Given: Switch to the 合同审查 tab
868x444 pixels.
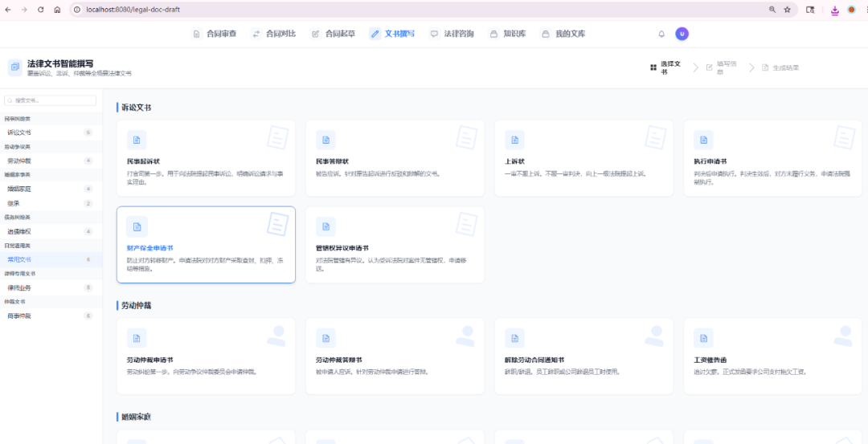Looking at the screenshot, I should tap(215, 34).
